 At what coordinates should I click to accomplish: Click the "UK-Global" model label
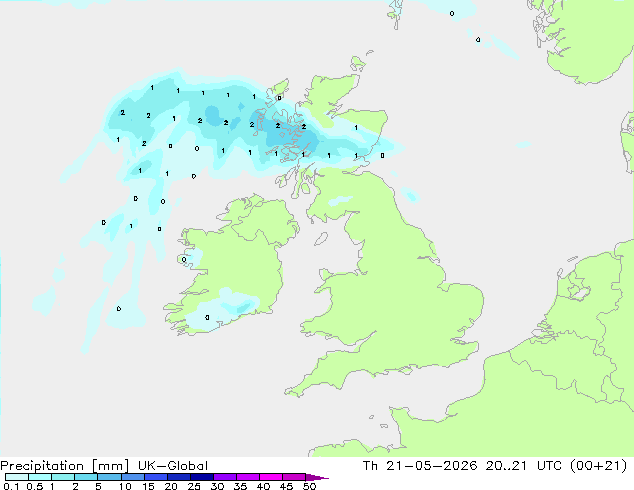click(x=173, y=466)
